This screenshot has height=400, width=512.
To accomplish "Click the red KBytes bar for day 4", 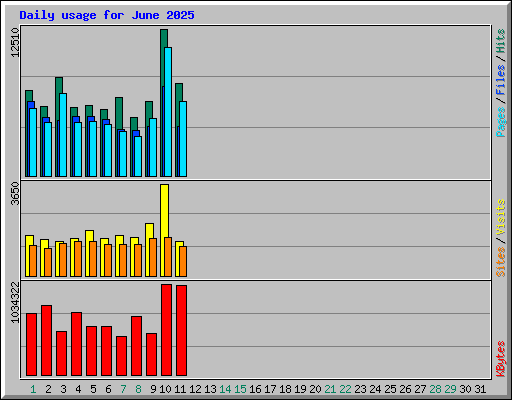I will [x=76, y=344].
